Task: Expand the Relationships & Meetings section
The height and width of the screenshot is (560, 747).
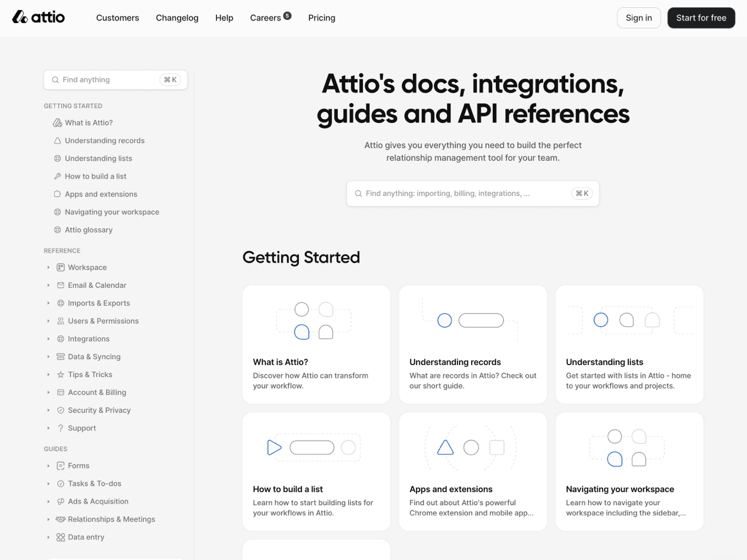Action: click(48, 519)
